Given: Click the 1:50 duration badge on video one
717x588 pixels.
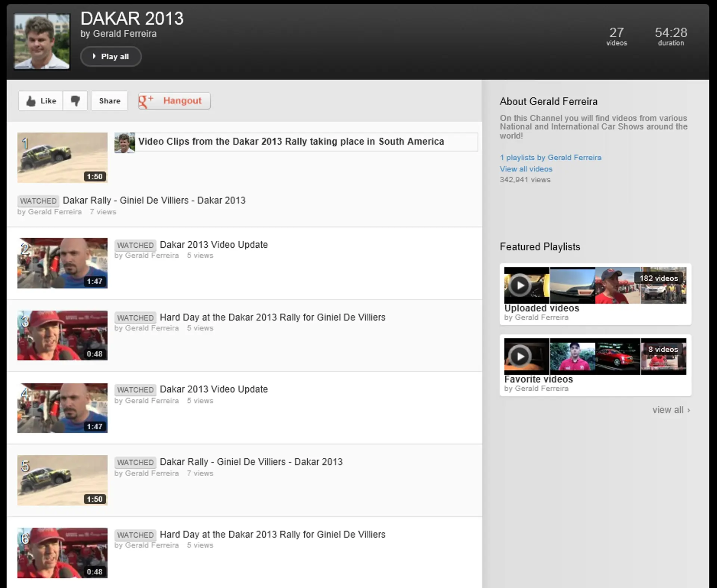Looking at the screenshot, I should pos(94,176).
